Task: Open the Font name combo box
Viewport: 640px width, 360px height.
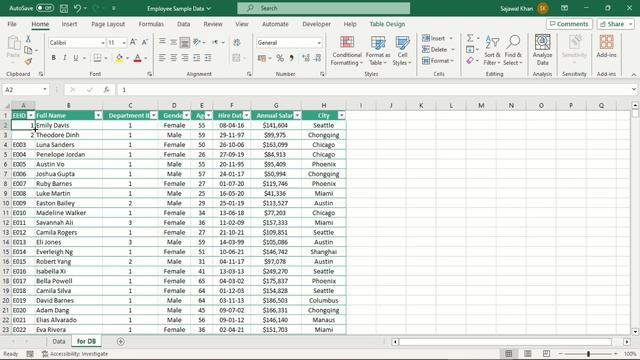Action: click(77, 42)
